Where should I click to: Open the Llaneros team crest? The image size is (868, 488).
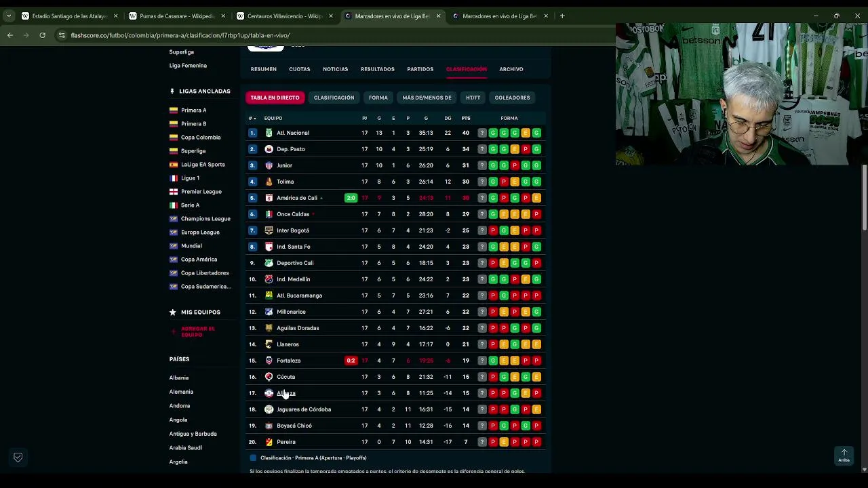(x=269, y=344)
